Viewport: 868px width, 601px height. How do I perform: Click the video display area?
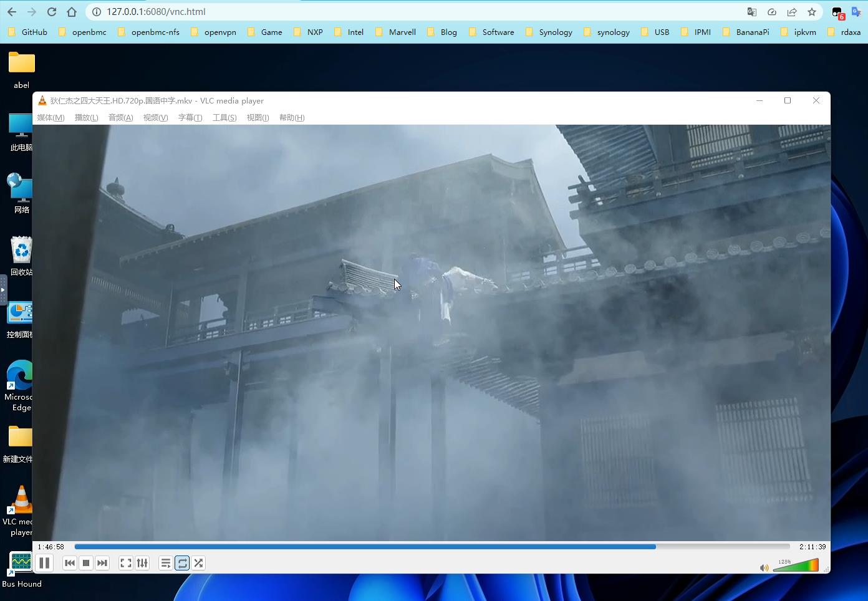click(432, 332)
